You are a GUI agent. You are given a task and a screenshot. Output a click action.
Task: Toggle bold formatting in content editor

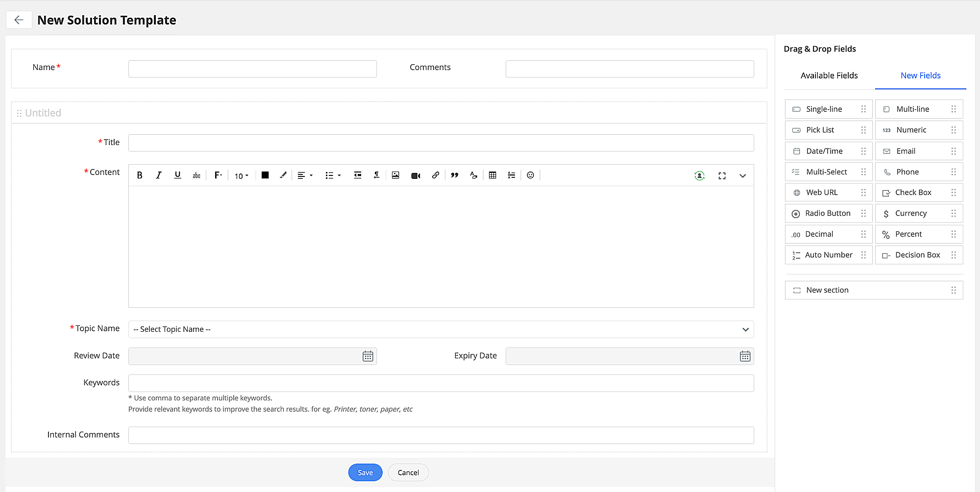140,175
